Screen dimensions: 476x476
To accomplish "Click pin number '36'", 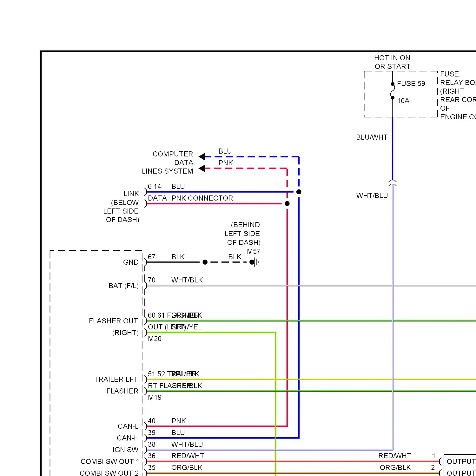I will point(152,456).
